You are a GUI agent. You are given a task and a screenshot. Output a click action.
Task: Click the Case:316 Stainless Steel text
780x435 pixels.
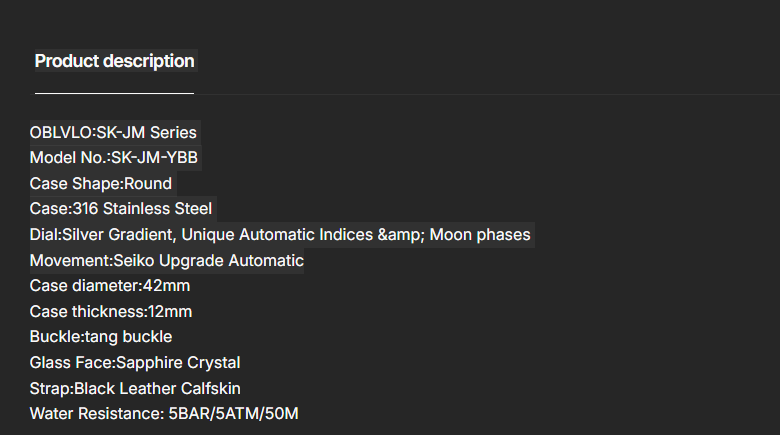[121, 209]
